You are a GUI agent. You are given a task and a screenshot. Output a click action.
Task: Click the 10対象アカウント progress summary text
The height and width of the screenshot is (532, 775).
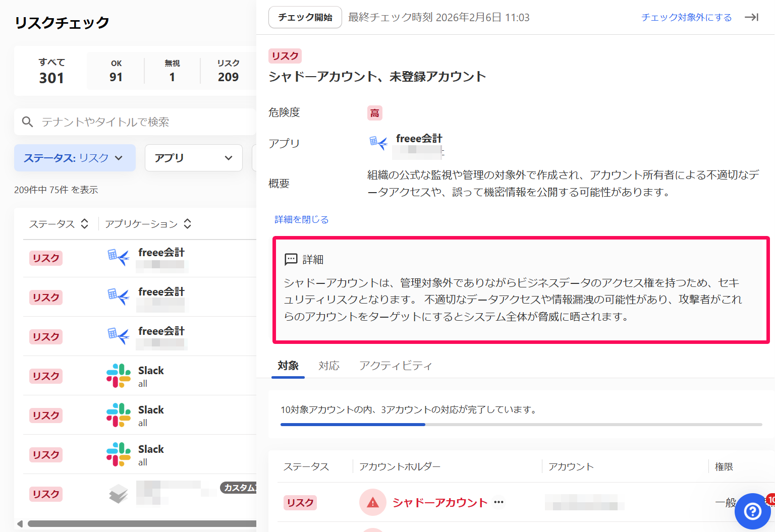(409, 409)
